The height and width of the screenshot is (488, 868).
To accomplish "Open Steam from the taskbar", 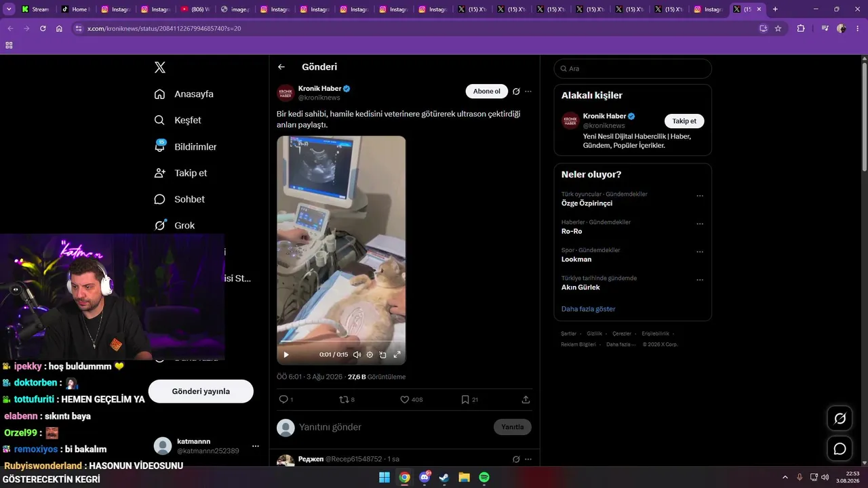I will pyautogui.click(x=444, y=477).
